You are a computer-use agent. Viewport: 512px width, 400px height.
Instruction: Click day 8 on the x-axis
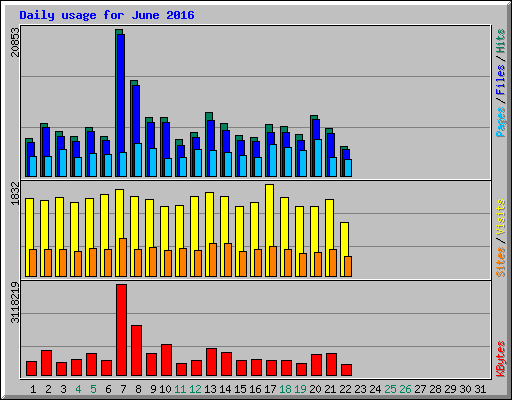[x=138, y=389]
